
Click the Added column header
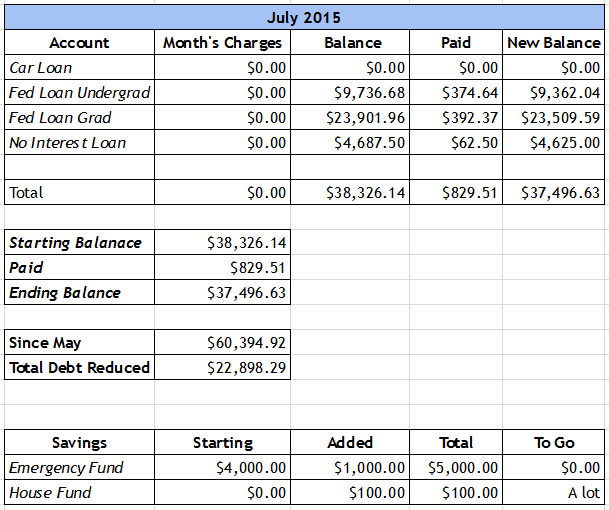[350, 442]
